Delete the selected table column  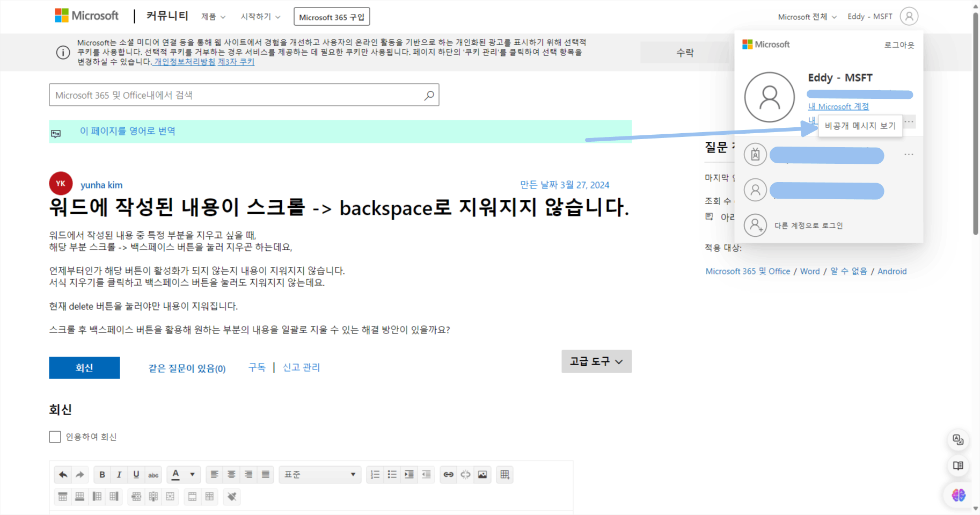click(x=153, y=497)
